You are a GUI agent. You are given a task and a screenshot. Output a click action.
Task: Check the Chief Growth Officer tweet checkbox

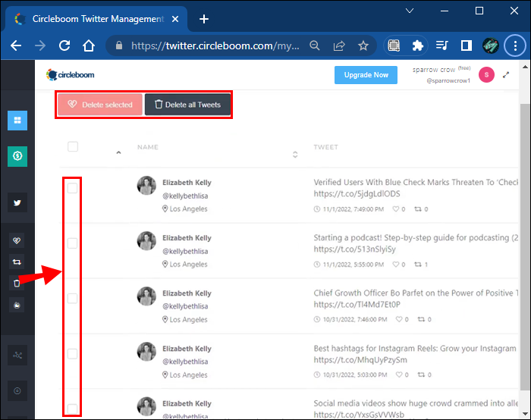(73, 299)
